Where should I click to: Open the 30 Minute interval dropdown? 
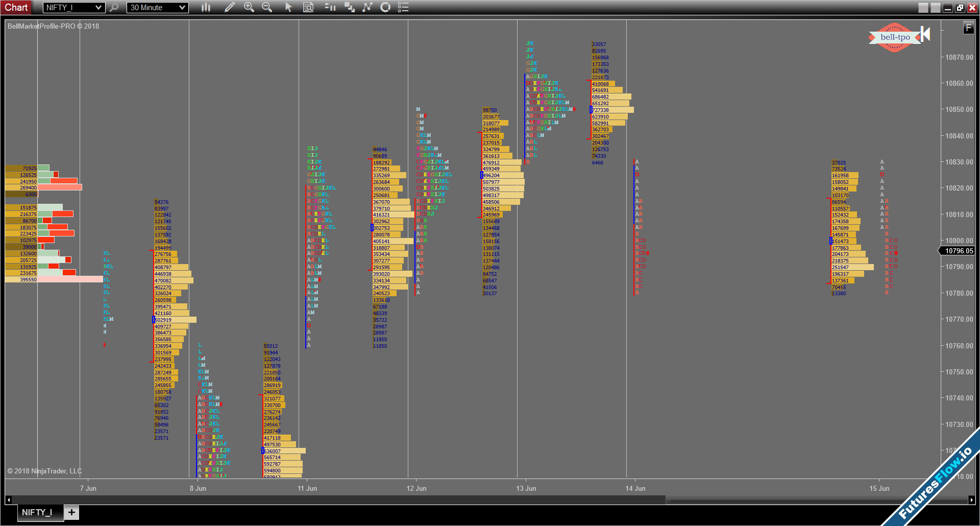tap(182, 8)
